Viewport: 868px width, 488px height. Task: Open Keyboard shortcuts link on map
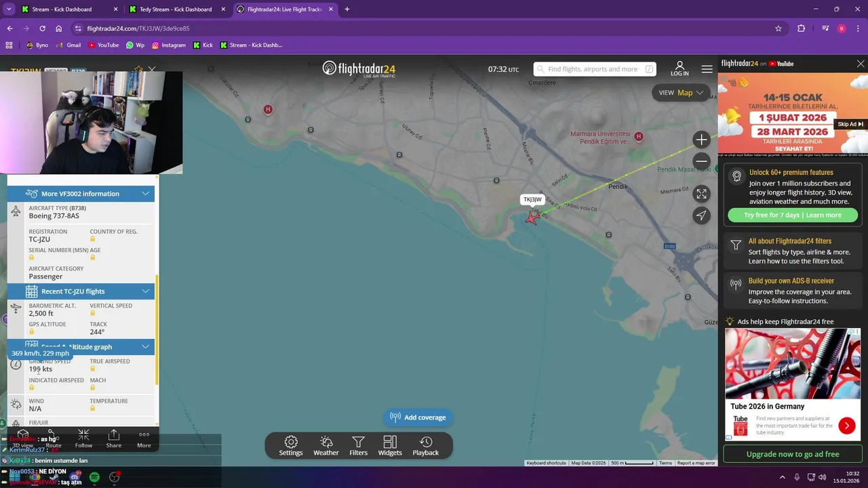pyautogui.click(x=546, y=463)
